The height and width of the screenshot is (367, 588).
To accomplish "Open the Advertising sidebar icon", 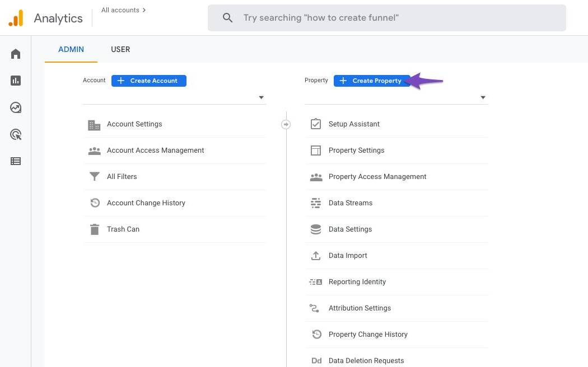I will coord(16,134).
